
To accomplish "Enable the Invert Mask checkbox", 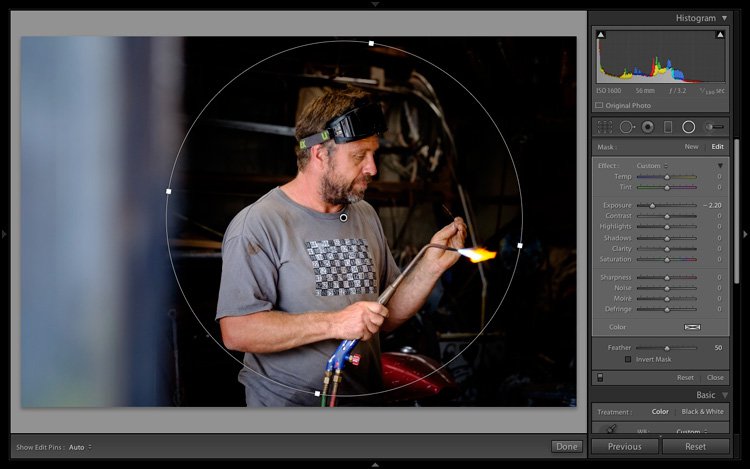I will [x=628, y=359].
